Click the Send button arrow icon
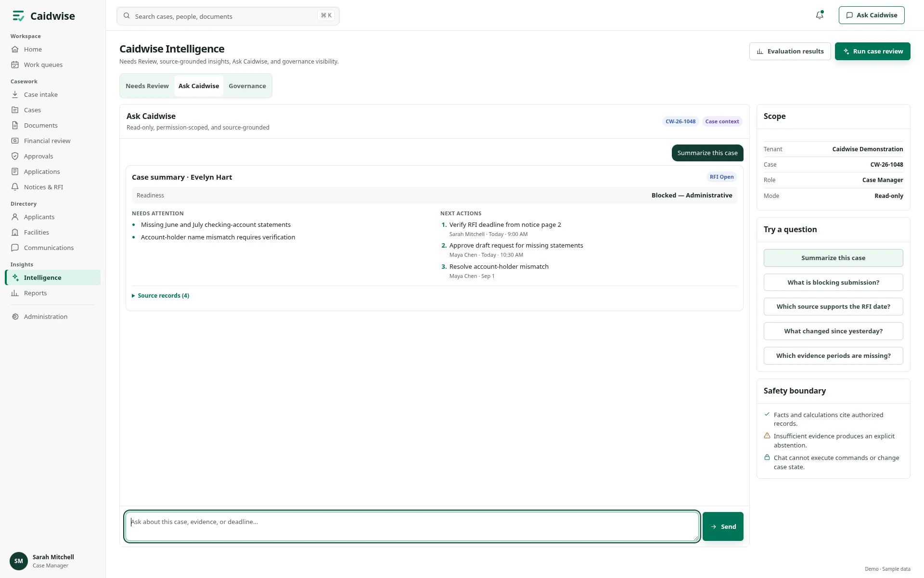The image size is (924, 578). click(714, 526)
